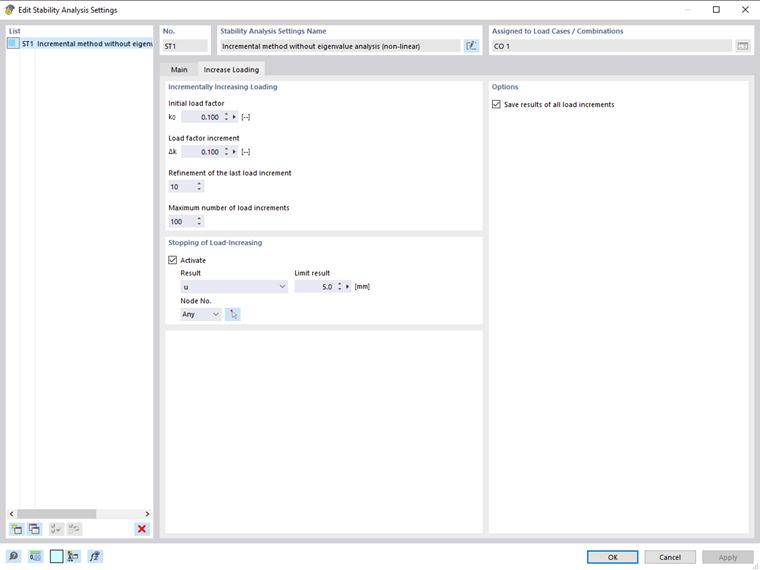The image size is (760, 570).
Task: Click the Stability Analysis Settings Name field
Action: (x=340, y=46)
